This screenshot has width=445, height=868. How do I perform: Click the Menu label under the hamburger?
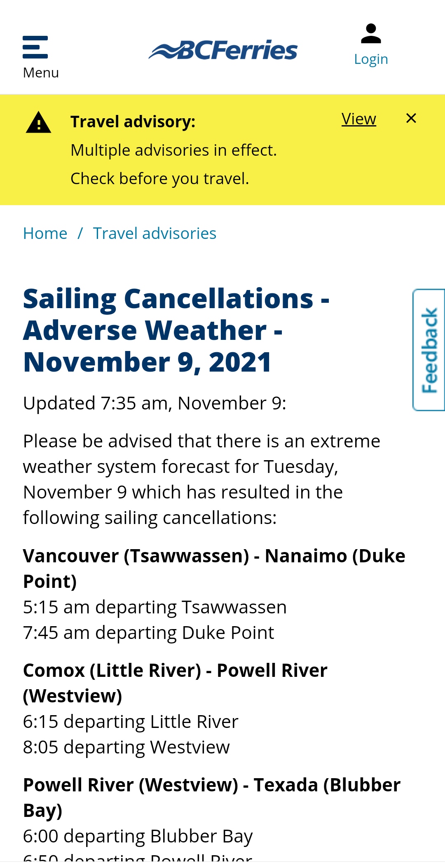click(x=41, y=73)
